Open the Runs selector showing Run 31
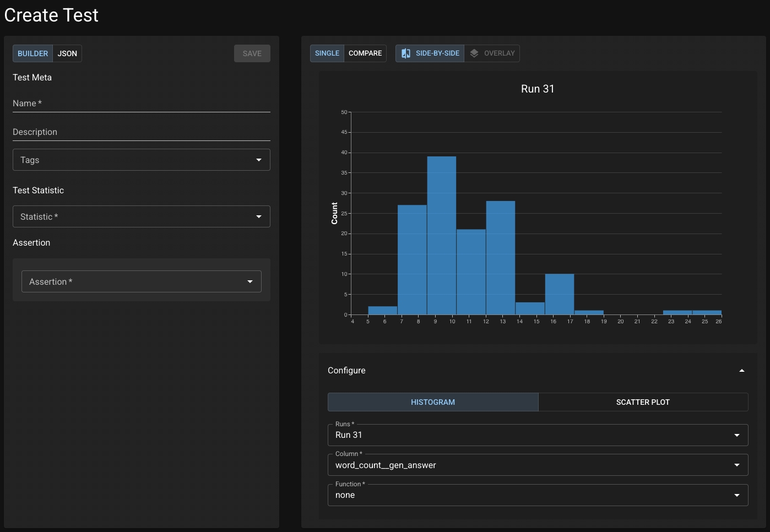Screen dimensions: 770x532 point(537,435)
